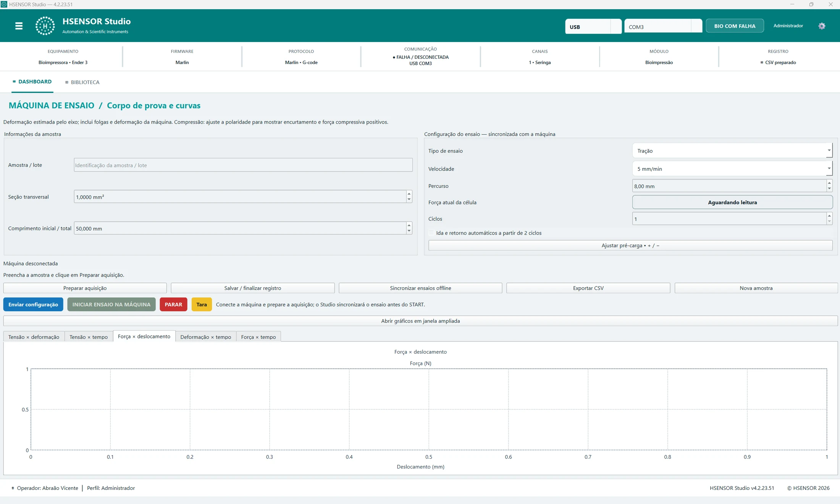The height and width of the screenshot is (504, 840).
Task: Click the 'FALHA / DESCONECTADA' communication status
Action: (x=421, y=57)
